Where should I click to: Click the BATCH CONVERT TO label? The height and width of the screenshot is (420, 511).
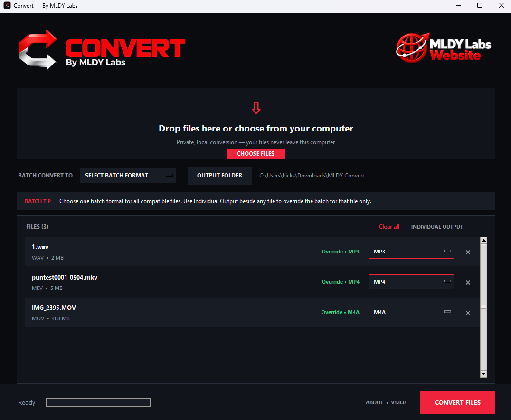(45, 175)
